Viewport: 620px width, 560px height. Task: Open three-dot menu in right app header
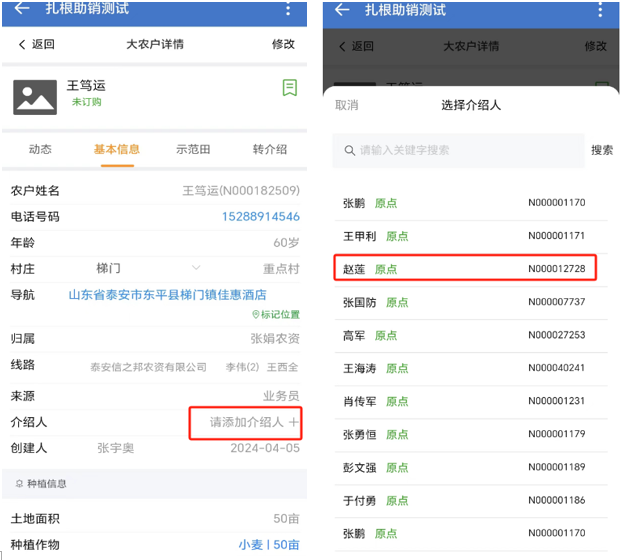pyautogui.click(x=600, y=9)
